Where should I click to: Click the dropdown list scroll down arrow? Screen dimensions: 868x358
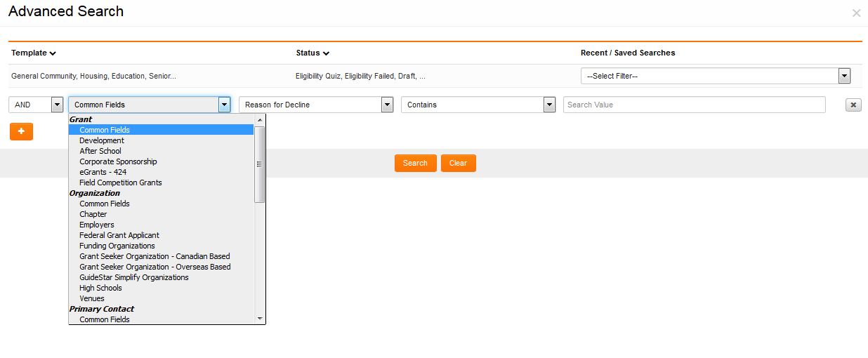[x=260, y=319]
